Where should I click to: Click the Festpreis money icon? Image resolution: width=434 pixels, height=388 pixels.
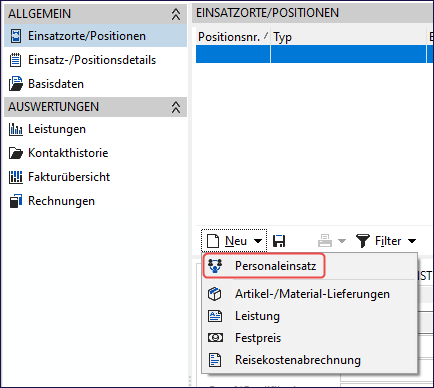click(215, 338)
